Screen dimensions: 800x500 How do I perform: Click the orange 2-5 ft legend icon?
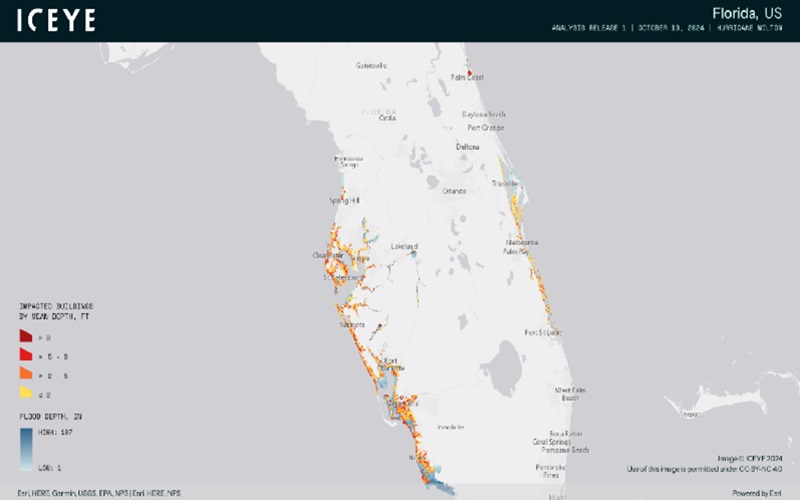click(26, 375)
